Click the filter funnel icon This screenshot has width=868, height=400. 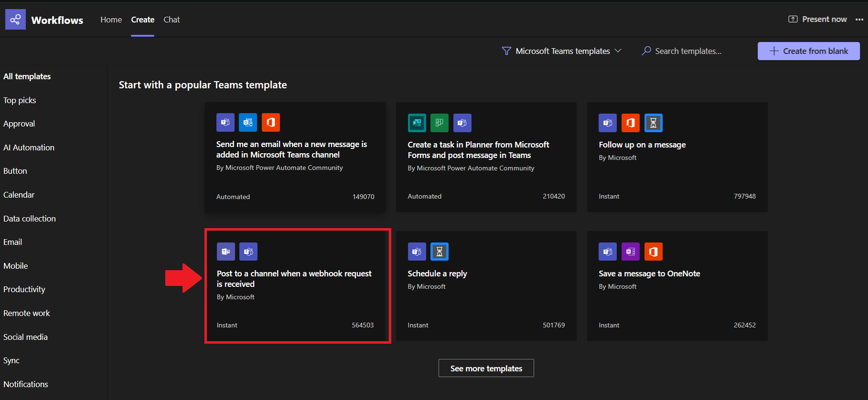tap(506, 51)
